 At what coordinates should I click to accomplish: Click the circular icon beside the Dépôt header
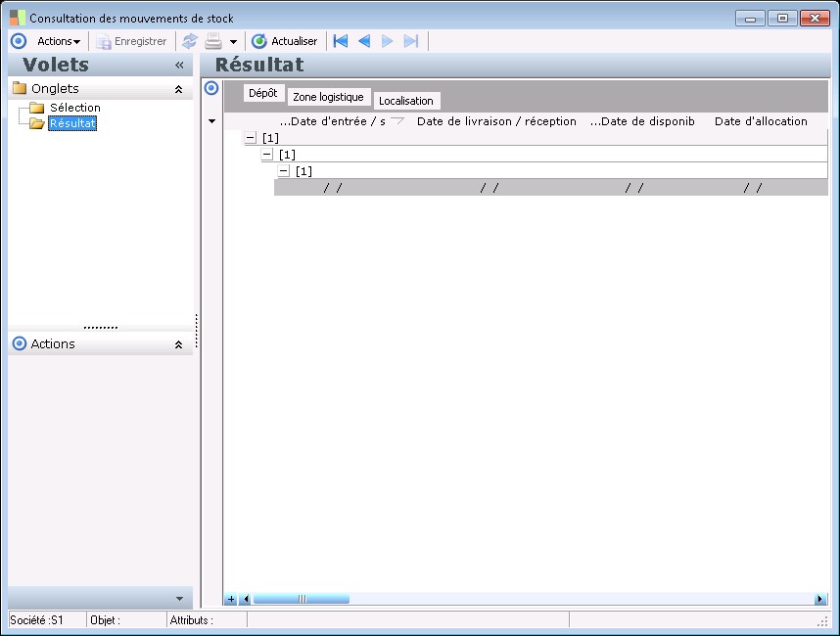[x=211, y=88]
